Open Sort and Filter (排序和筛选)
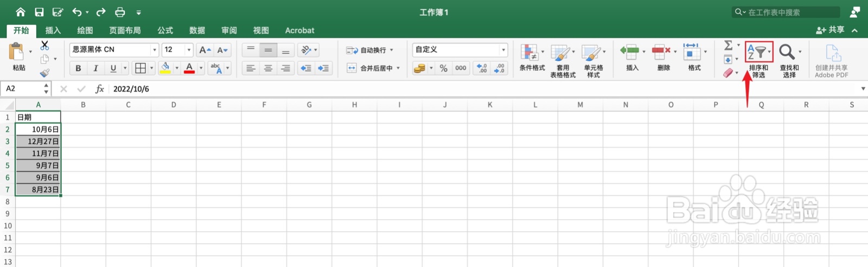 pos(758,60)
